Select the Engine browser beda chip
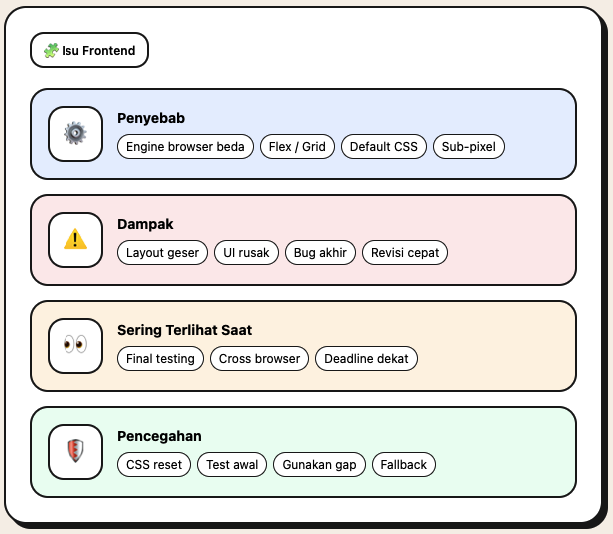The width and height of the screenshot is (613, 534). click(x=185, y=147)
